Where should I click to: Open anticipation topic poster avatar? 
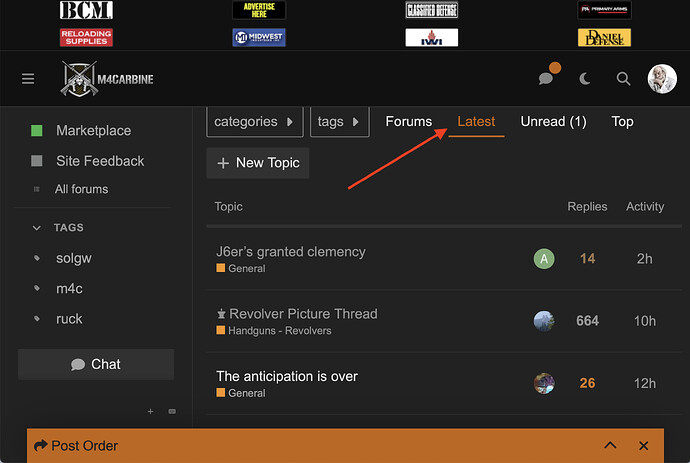coord(544,383)
